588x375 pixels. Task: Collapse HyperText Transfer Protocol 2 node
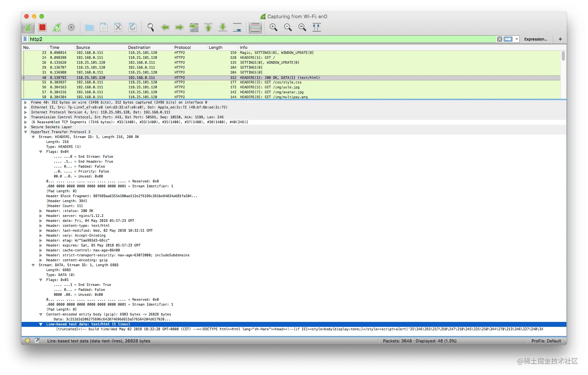point(25,132)
